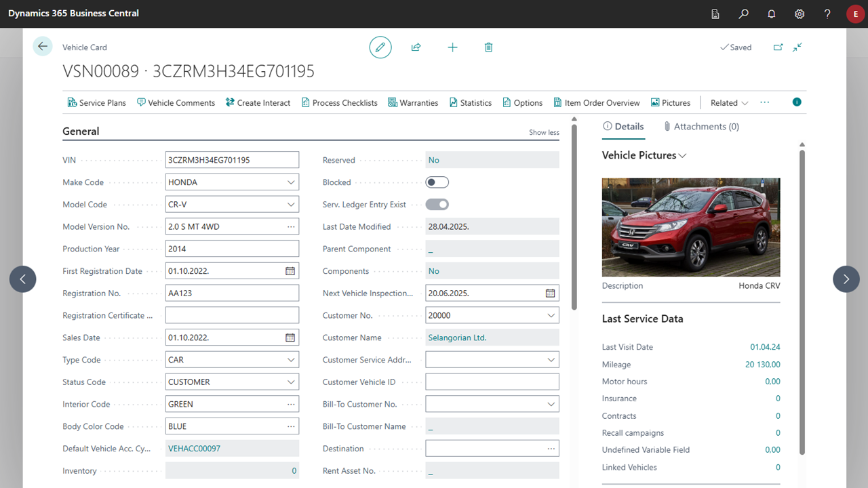The height and width of the screenshot is (488, 868).
Task: Open Bill-To Customer No. dropdown
Action: [x=551, y=404]
